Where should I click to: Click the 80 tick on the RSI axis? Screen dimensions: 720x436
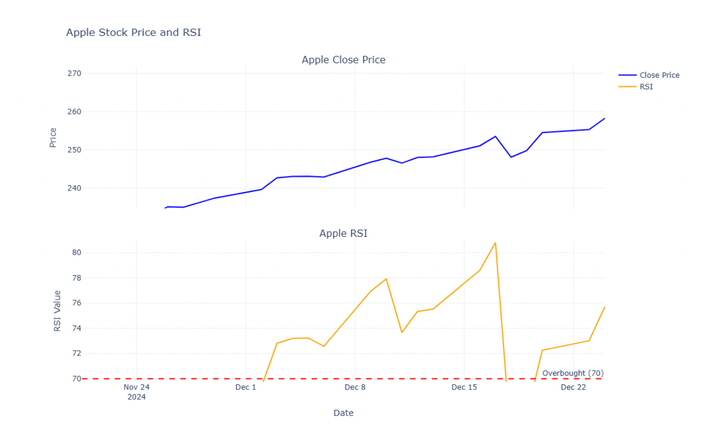(76, 253)
